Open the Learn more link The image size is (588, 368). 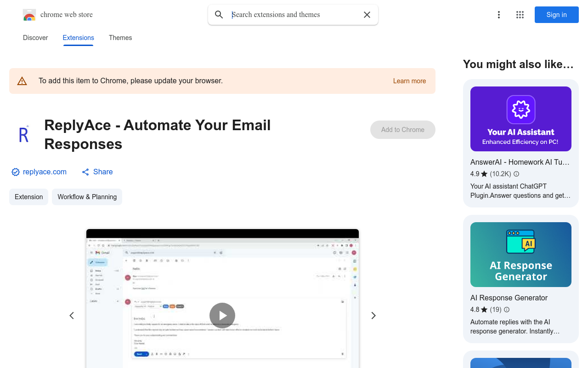[409, 81]
